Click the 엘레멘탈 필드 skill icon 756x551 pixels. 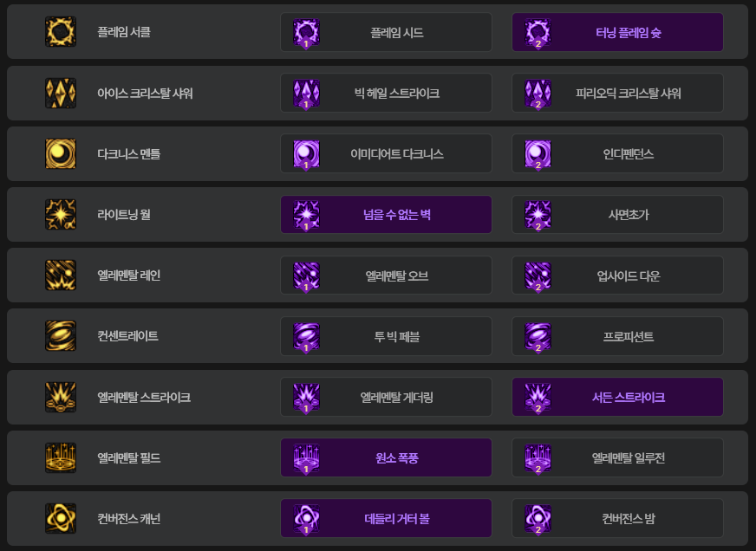pos(61,457)
